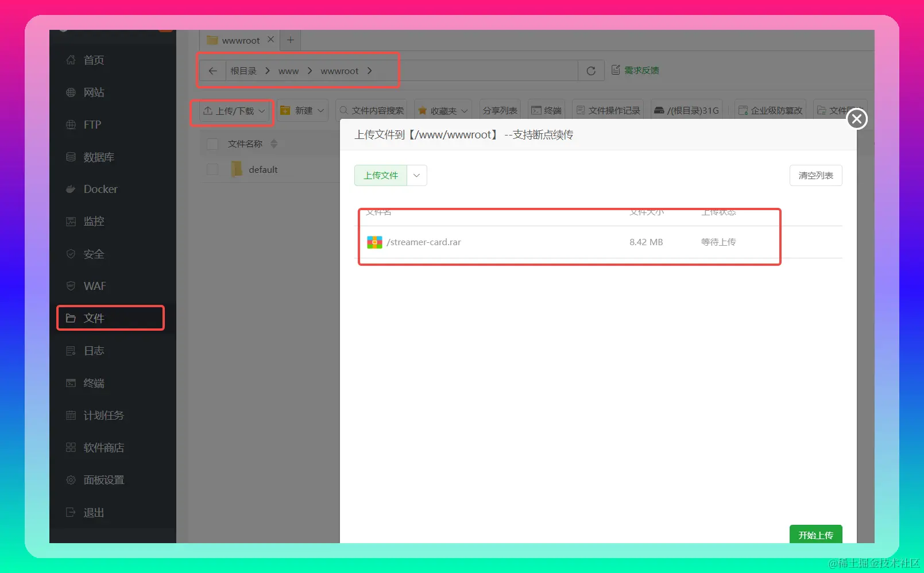Click the 安全 shield icon
Viewport: 924px width, 573px height.
[71, 254]
